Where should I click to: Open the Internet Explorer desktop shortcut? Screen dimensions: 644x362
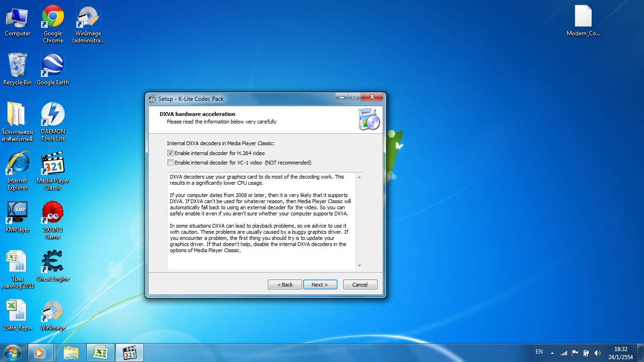point(17,171)
